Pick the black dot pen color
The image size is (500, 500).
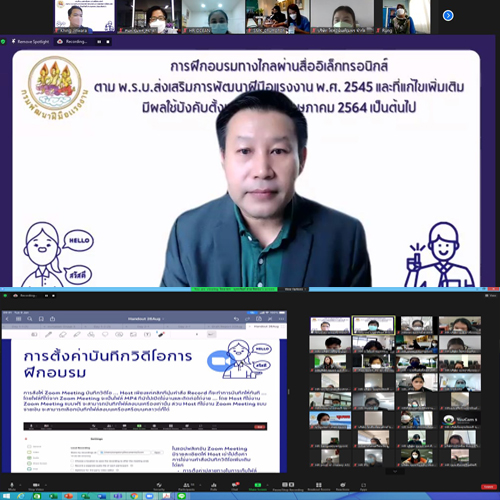coord(197,334)
